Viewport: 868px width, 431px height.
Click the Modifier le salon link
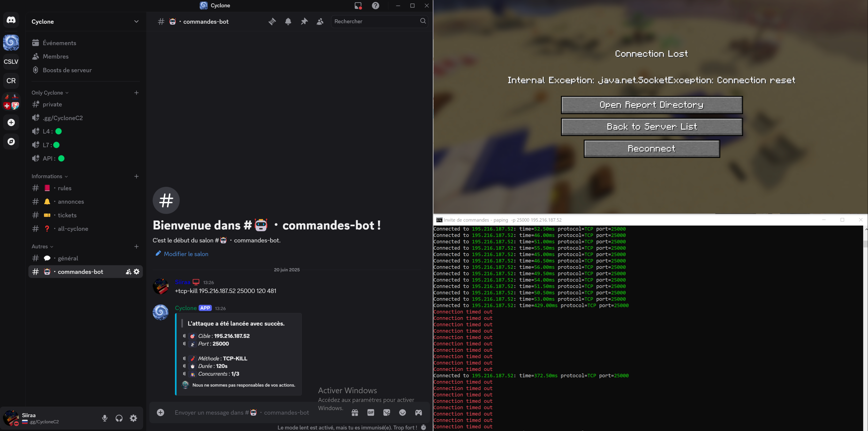click(x=186, y=254)
